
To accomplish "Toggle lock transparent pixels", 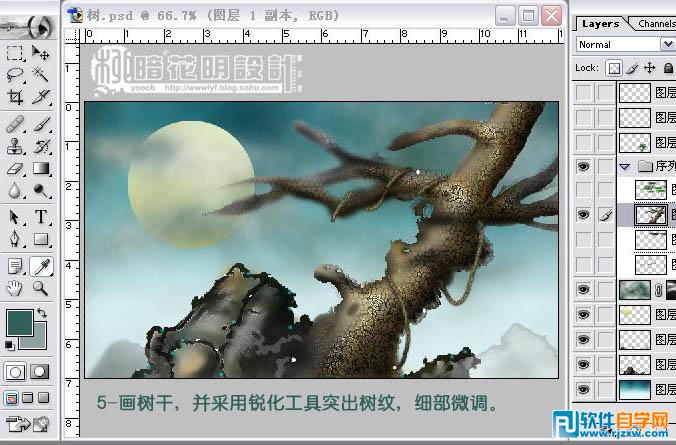I will 614,68.
